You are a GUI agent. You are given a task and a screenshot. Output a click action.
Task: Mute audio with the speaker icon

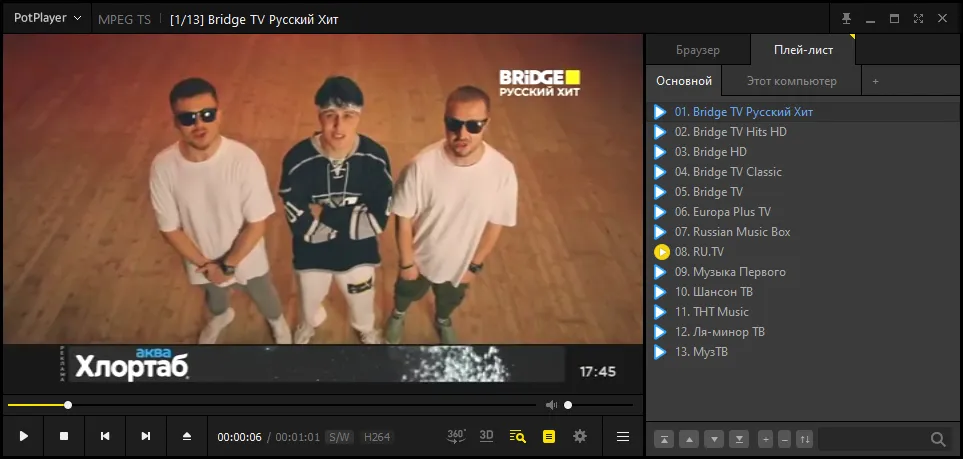point(552,405)
